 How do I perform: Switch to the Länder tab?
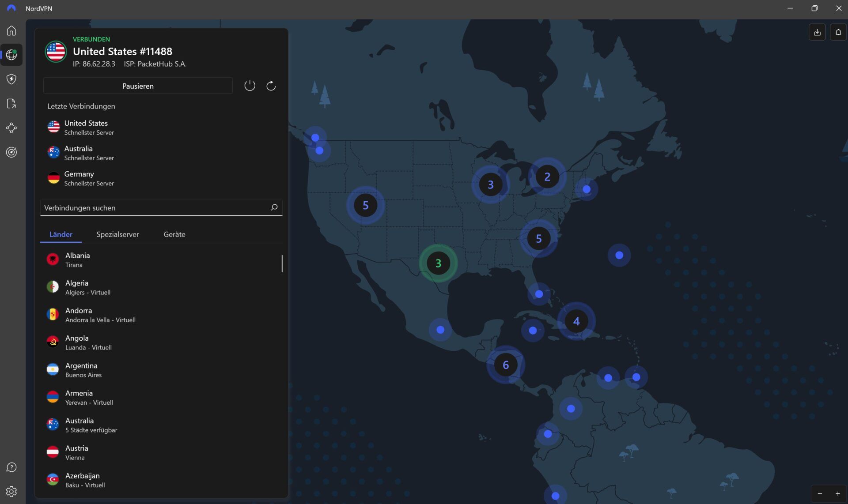pyautogui.click(x=61, y=234)
